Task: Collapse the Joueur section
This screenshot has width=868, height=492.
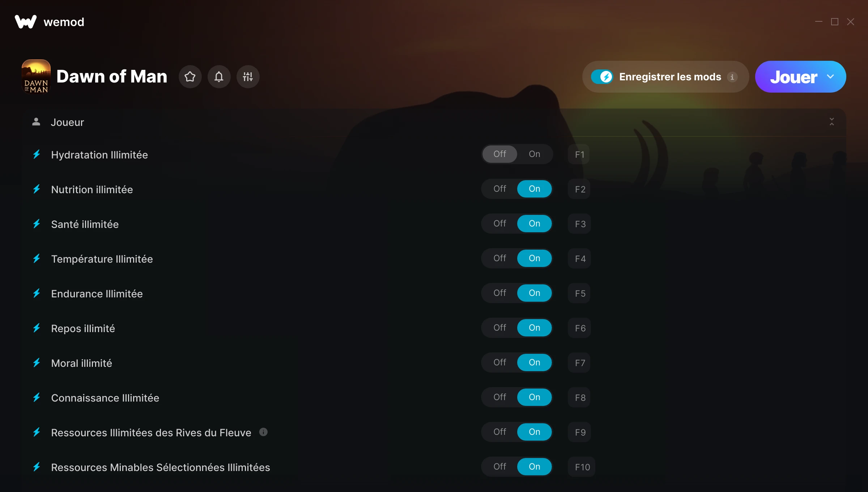Action: [x=831, y=122]
